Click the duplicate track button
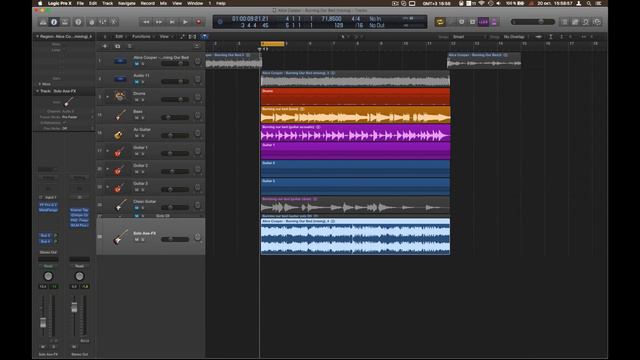Screen dimensions: 640x360 pyautogui.click(x=118, y=46)
